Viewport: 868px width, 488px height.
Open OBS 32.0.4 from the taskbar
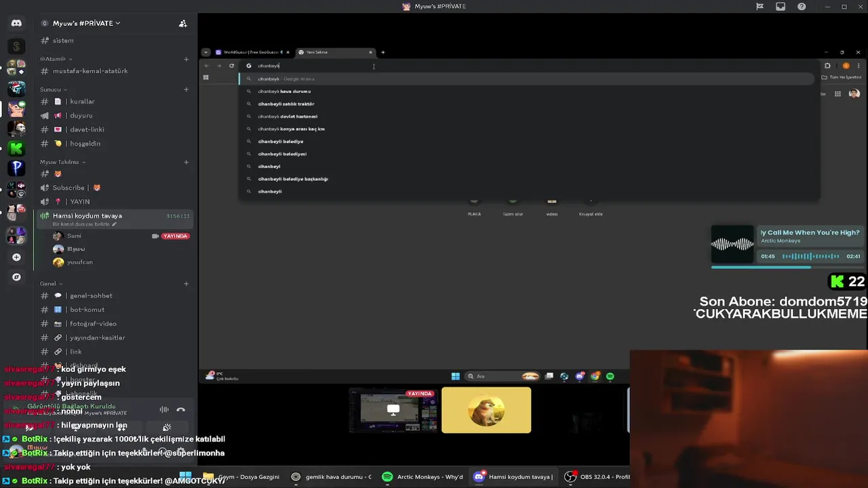[x=597, y=477]
